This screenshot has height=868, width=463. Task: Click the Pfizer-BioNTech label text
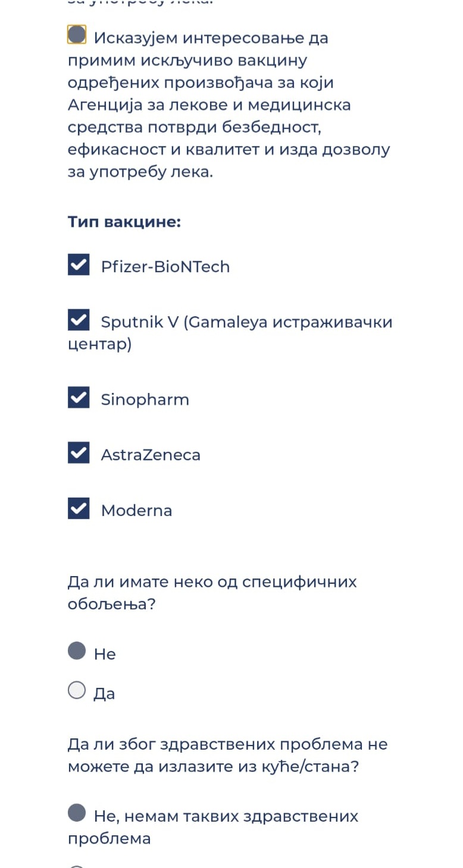coord(165,267)
